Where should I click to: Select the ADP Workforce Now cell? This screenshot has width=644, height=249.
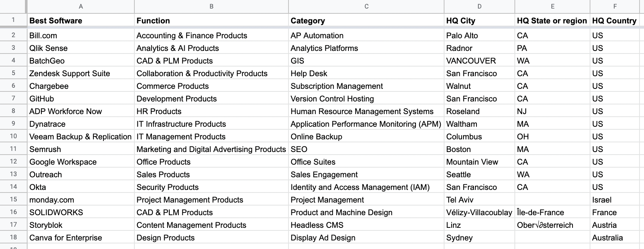(81, 111)
